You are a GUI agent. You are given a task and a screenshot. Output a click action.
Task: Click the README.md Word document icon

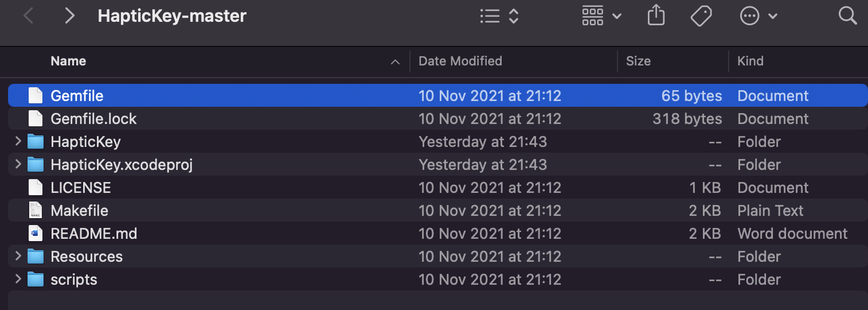pos(36,234)
